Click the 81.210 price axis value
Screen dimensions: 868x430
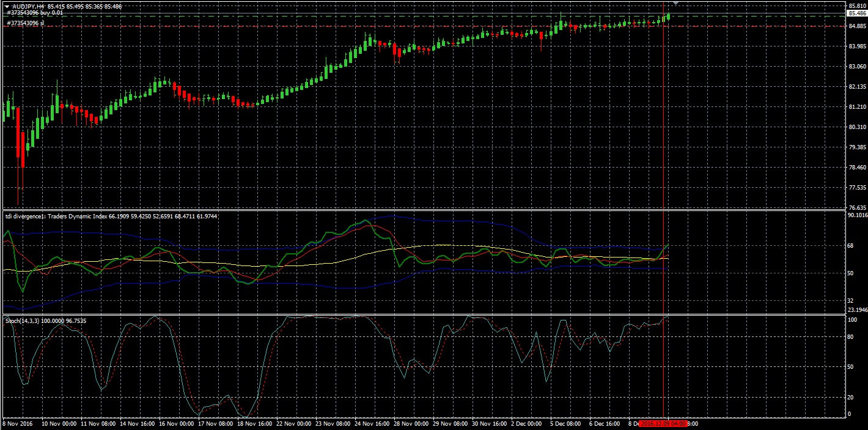(x=856, y=107)
